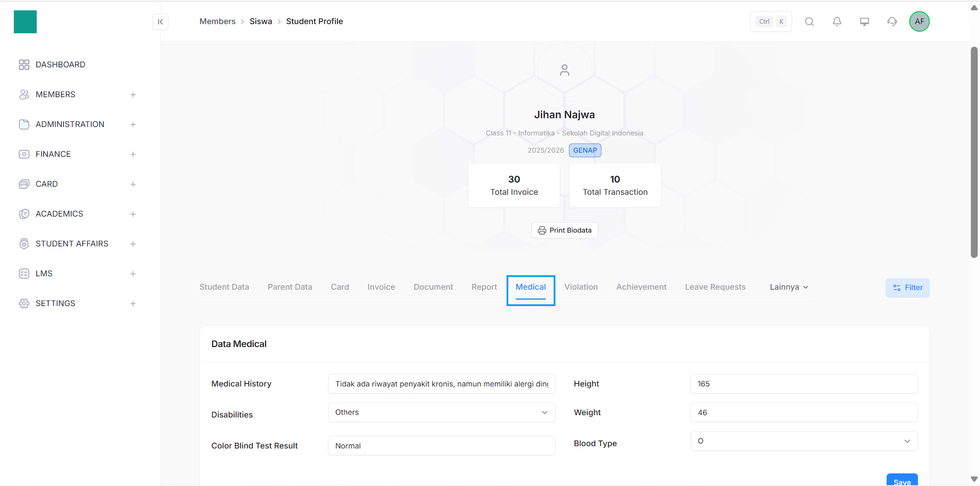
Task: Switch to the Card tab
Action: [x=340, y=287]
